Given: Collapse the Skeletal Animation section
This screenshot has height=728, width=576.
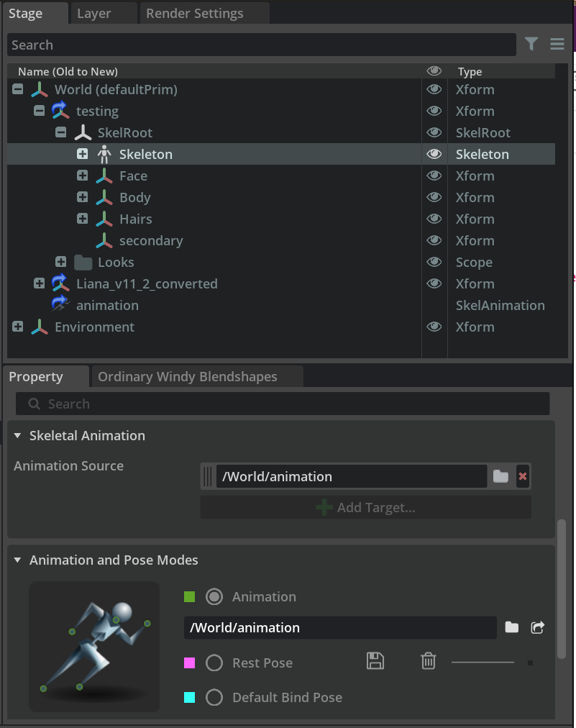Looking at the screenshot, I should click(x=18, y=435).
